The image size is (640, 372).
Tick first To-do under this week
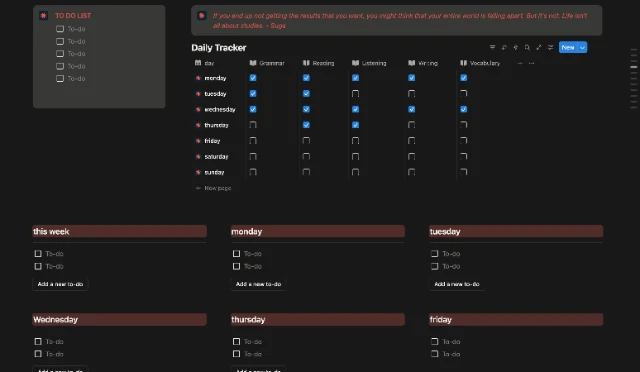click(x=38, y=254)
